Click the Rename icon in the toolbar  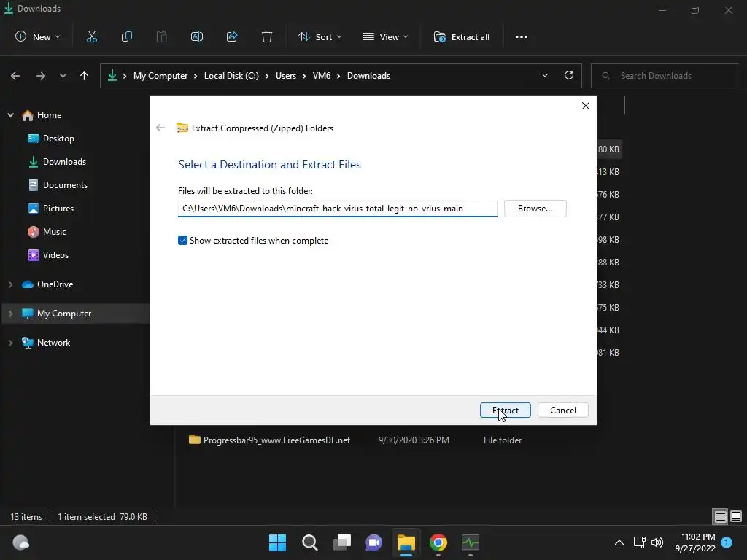pos(197,36)
